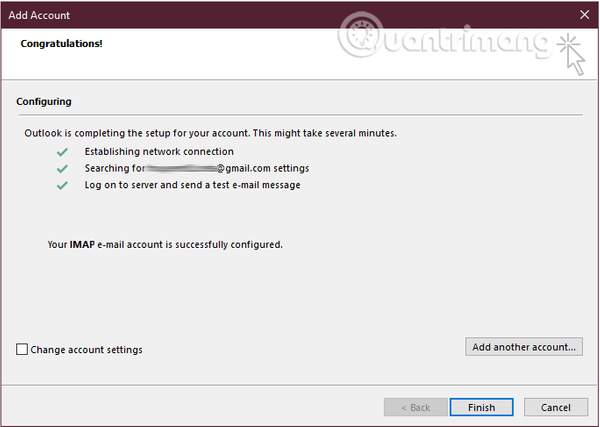
Task: Enable Change account settings checkbox
Action: (22, 349)
